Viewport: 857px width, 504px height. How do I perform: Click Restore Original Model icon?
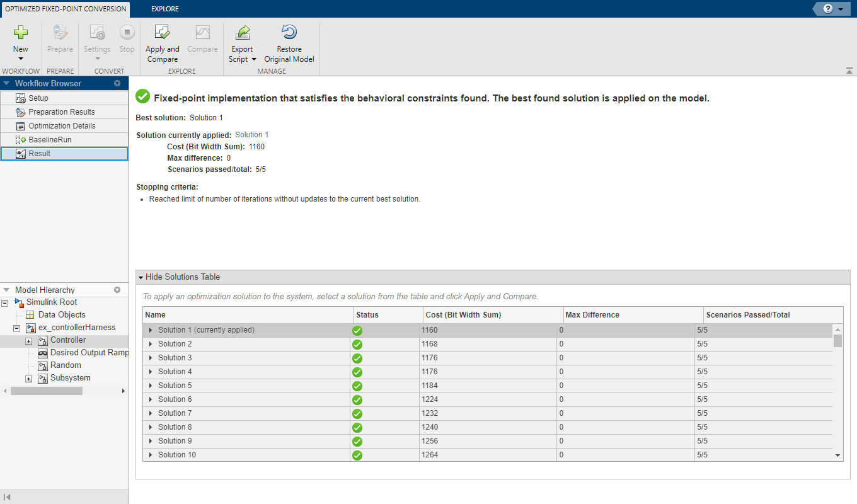point(289,33)
